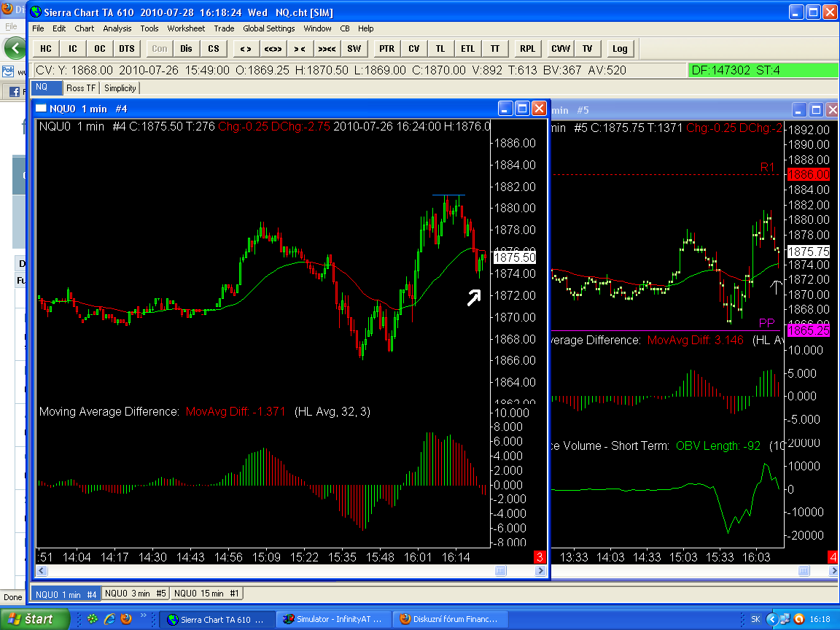Click the red 3 indicator on chart #4
This screenshot has width=840, height=630.
540,557
